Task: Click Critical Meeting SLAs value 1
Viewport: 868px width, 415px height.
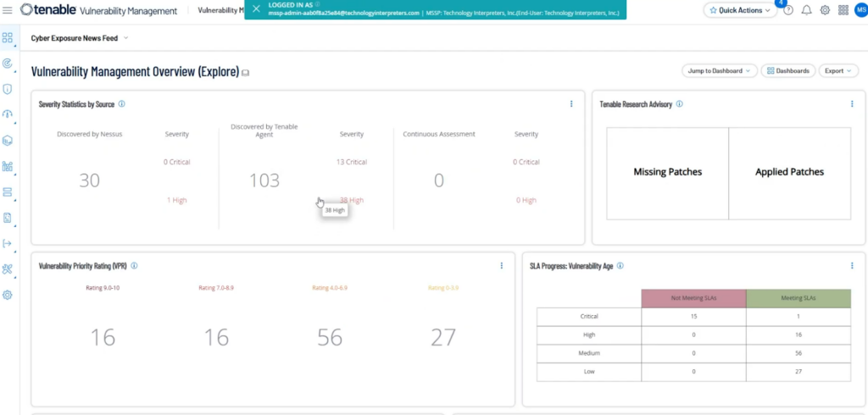Action: coord(798,317)
